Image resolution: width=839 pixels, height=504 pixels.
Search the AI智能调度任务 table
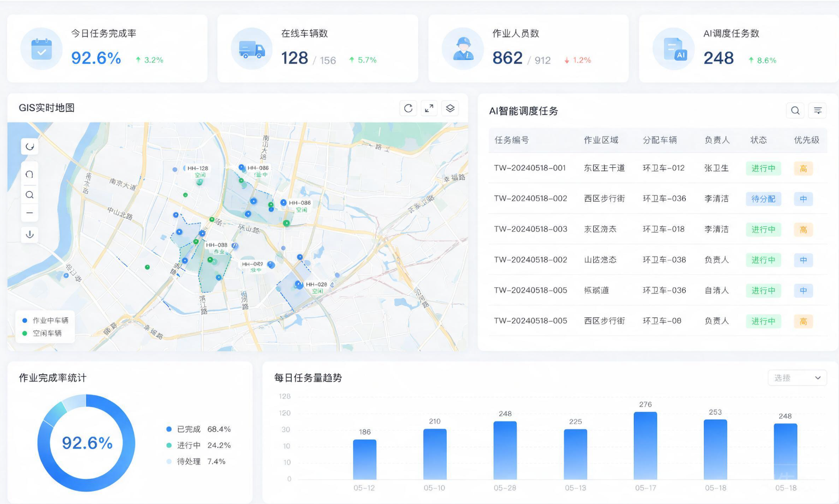(x=795, y=111)
